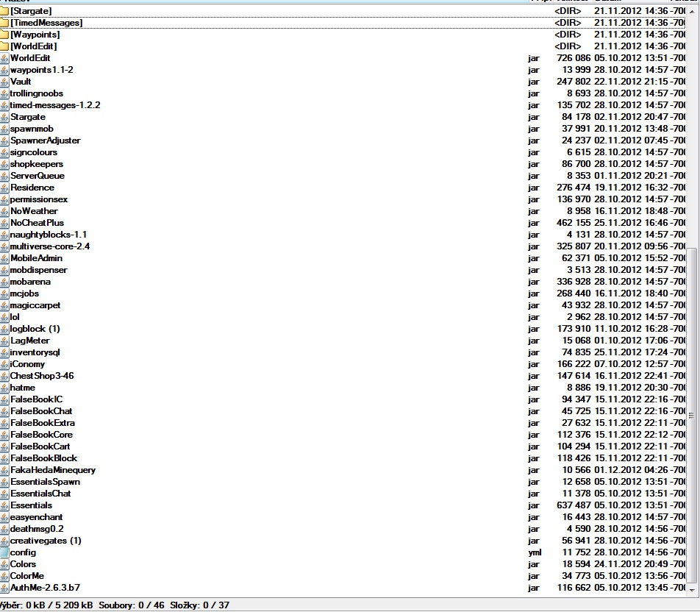Click the jar icon beside lol
The height and width of the screenshot is (612, 700).
pos(4,317)
